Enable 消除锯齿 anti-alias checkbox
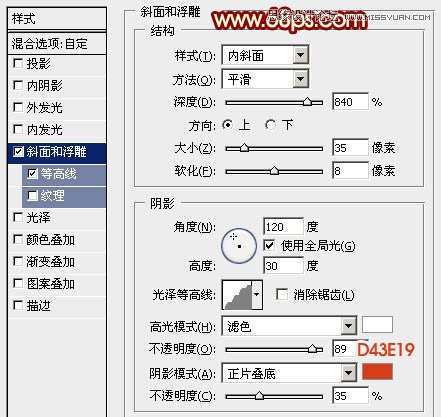Screen dimensions: 441x417 (x=282, y=295)
